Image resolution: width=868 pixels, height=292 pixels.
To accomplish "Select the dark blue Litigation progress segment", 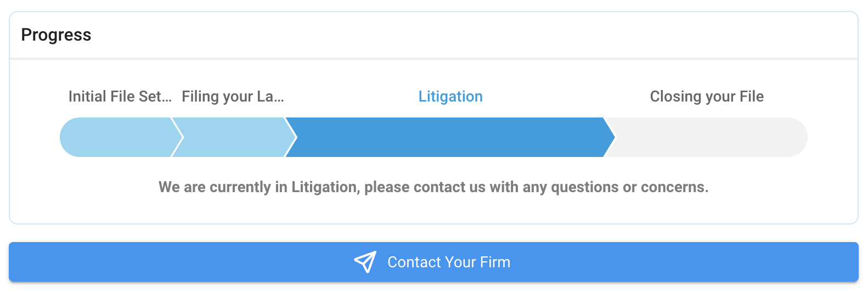I will coord(444,137).
